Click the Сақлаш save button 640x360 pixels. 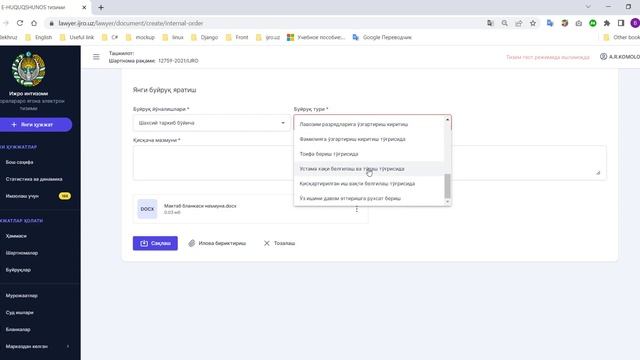click(x=155, y=243)
